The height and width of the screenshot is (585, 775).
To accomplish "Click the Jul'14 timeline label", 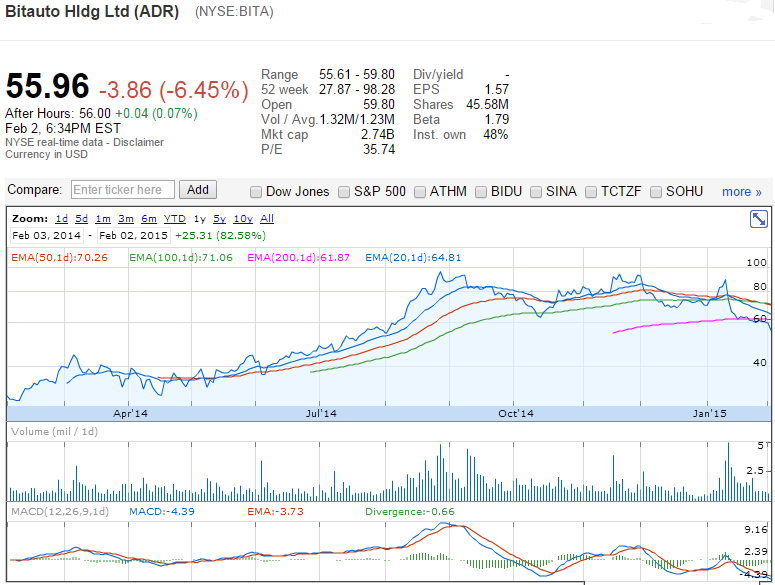I will pos(321,414).
